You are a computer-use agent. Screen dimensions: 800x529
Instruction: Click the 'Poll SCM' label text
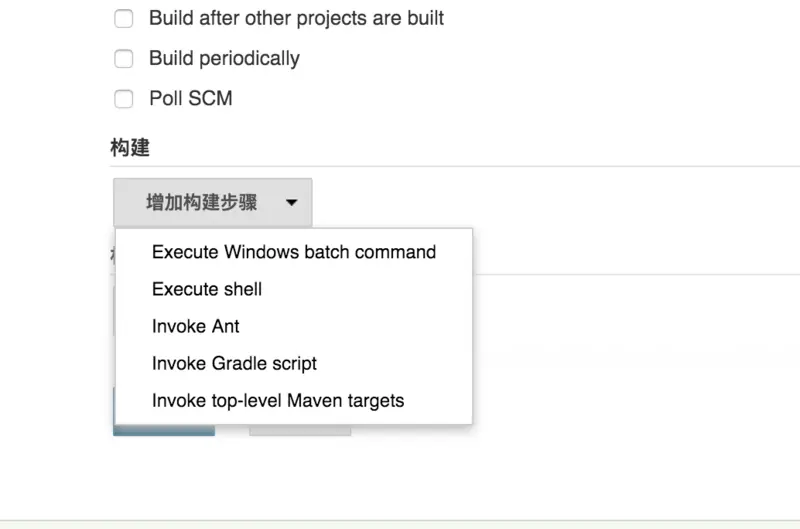(190, 99)
